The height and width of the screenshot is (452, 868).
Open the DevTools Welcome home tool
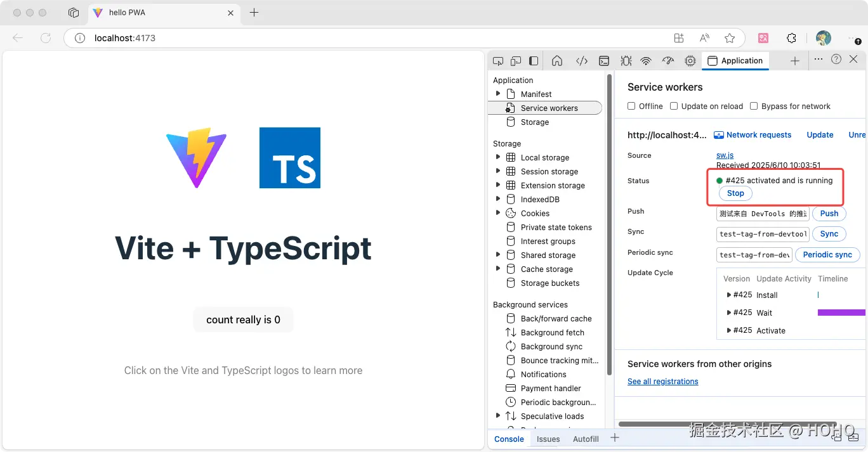[x=557, y=61]
